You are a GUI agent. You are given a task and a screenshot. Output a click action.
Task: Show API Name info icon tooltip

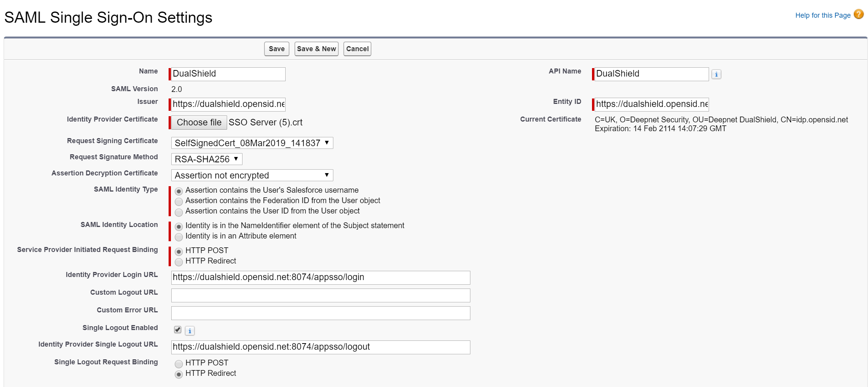(x=716, y=74)
